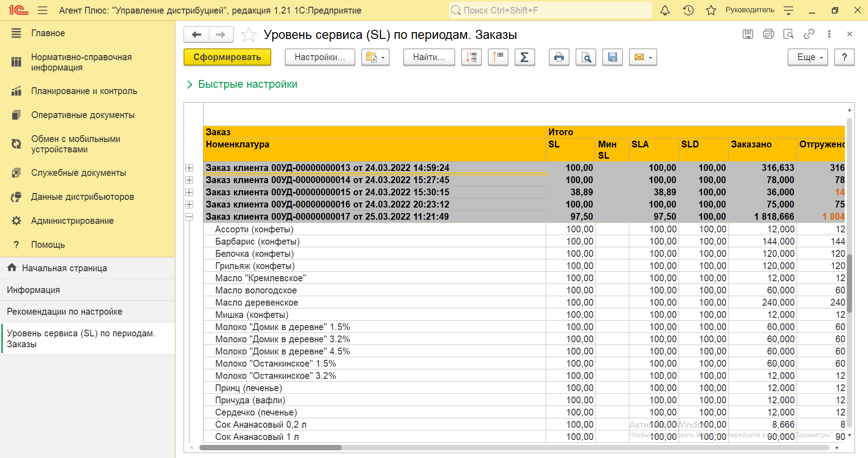Image resolution: width=868 pixels, height=458 pixels.
Task: Open Нормативно-справочная информация section
Action: [x=87, y=62]
